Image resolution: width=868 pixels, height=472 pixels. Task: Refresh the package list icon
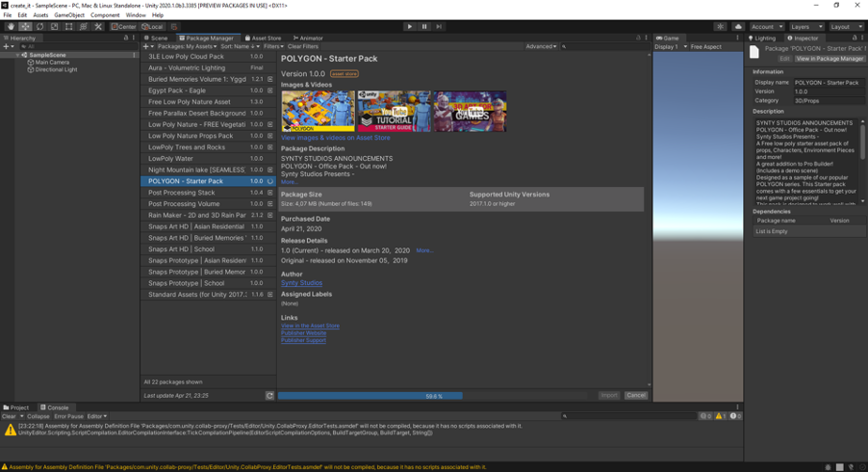point(269,396)
